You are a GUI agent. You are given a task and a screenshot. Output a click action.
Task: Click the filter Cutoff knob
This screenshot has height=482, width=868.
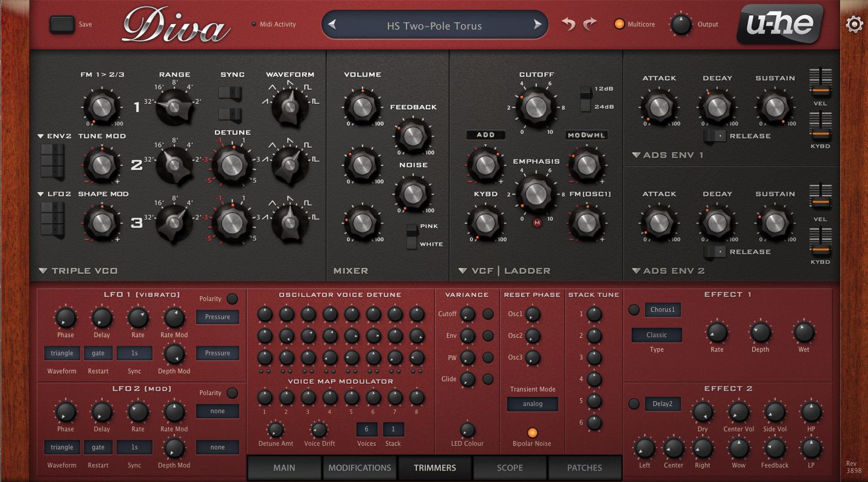pos(536,107)
